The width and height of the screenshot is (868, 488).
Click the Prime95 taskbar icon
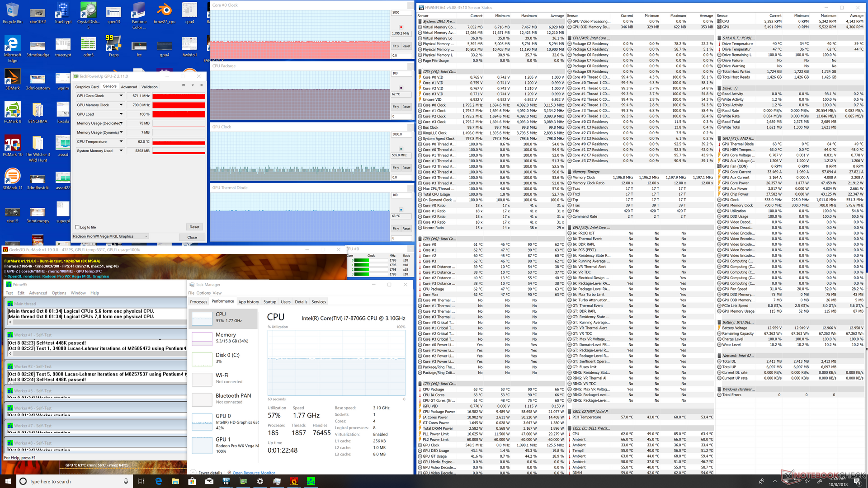point(311,481)
